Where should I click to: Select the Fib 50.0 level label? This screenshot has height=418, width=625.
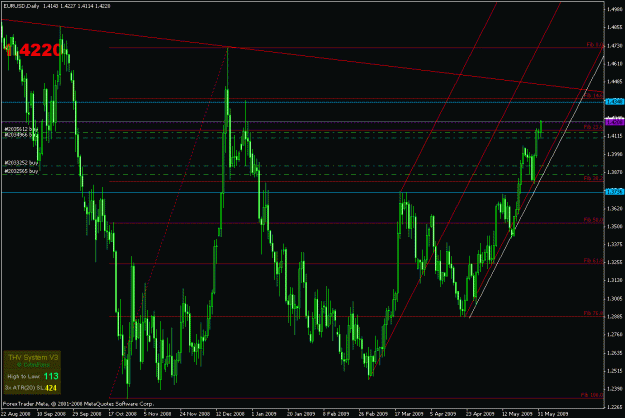593,220
